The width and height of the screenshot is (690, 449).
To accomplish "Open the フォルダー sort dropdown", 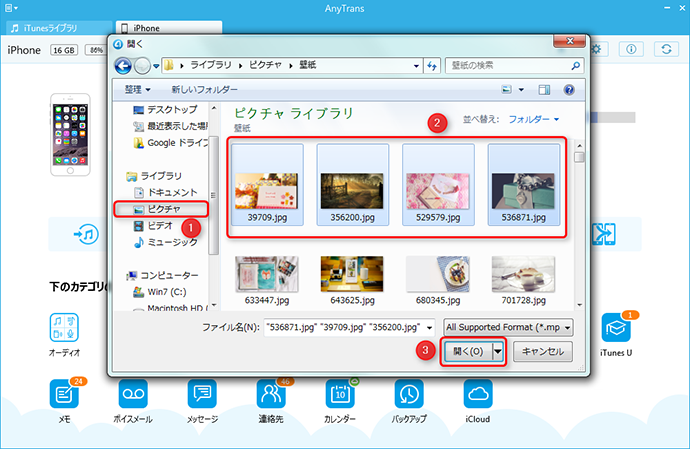I will [534, 119].
